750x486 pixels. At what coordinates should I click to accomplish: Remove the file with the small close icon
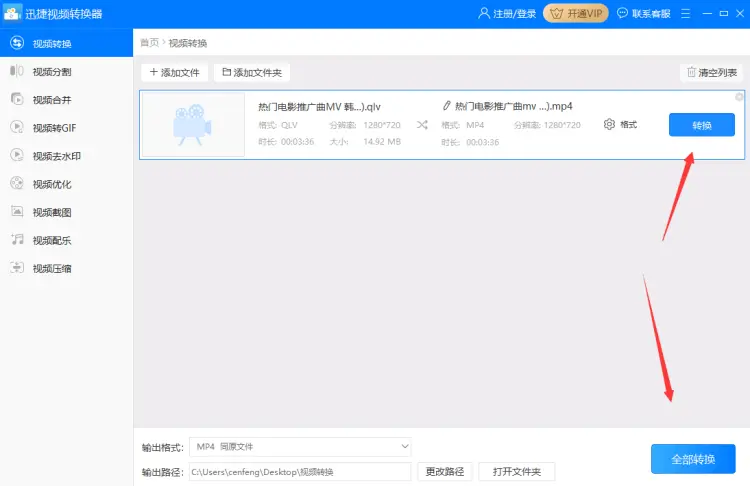[739, 97]
